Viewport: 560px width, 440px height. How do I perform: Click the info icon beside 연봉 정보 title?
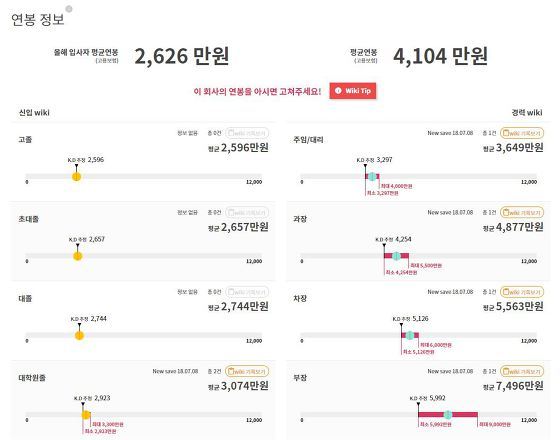pos(69,9)
